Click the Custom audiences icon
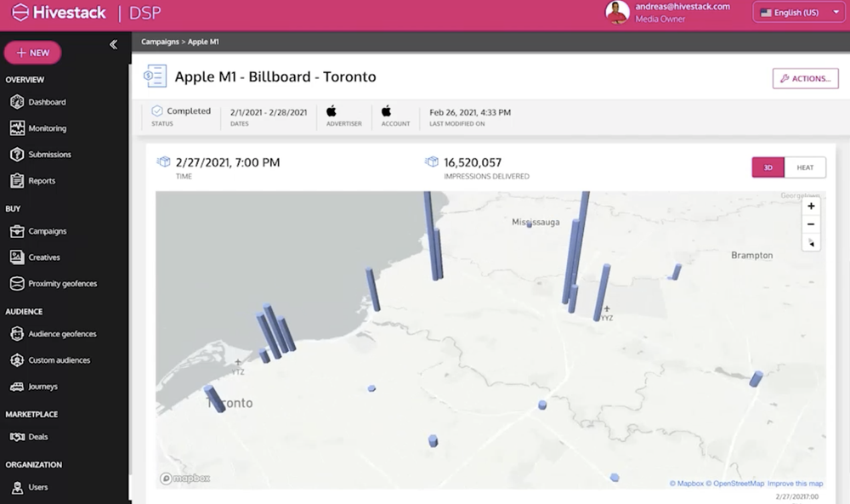The height and width of the screenshot is (504, 850). click(17, 360)
